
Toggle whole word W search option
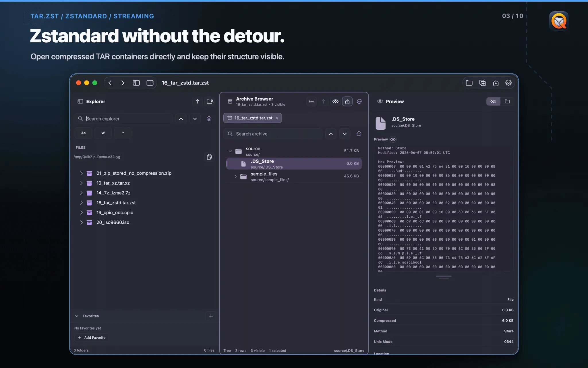(x=103, y=133)
